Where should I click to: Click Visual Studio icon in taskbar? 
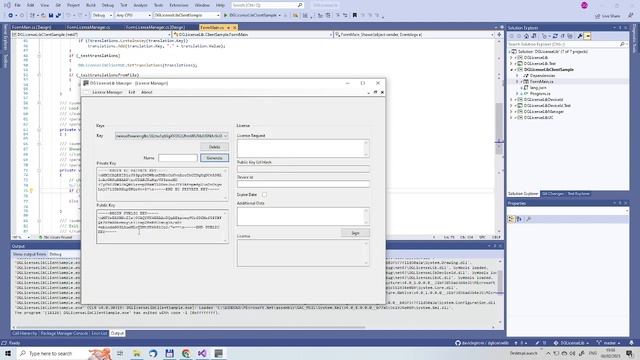coord(202,353)
